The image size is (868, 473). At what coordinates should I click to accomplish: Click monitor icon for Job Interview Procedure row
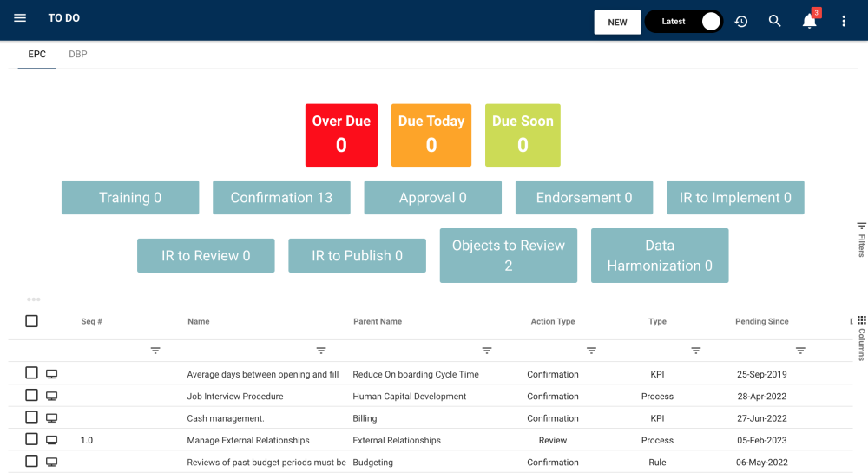pos(51,396)
